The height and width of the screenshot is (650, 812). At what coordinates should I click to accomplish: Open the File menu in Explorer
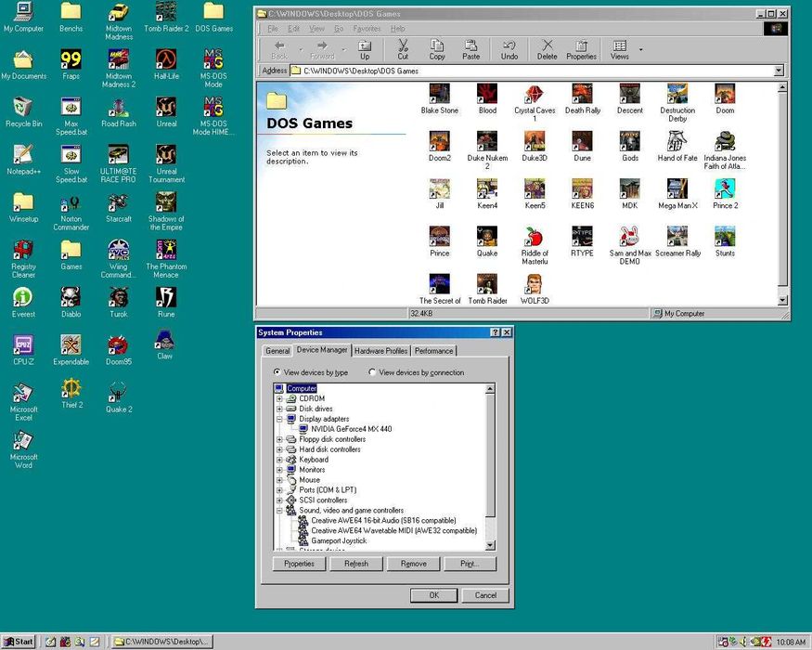273,29
